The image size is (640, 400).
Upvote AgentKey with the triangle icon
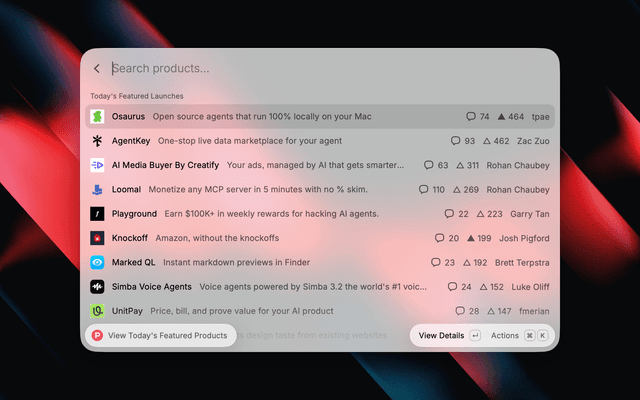pos(487,141)
